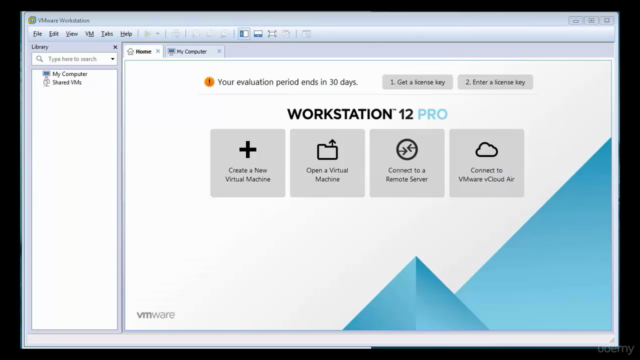The width and height of the screenshot is (640, 360).
Task: Open the Edit menu
Action: tap(54, 34)
